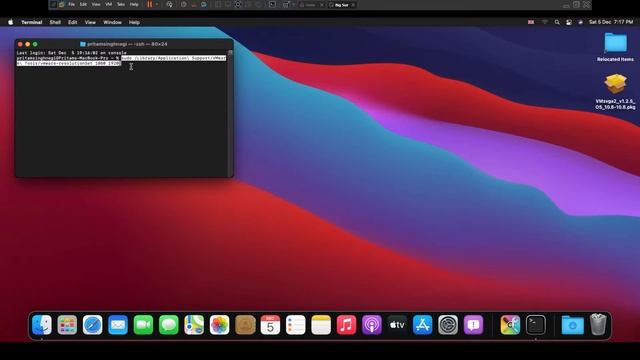Image resolution: width=640 pixels, height=360 pixels.
Task: Open Finder from the dock
Action: tap(42, 325)
